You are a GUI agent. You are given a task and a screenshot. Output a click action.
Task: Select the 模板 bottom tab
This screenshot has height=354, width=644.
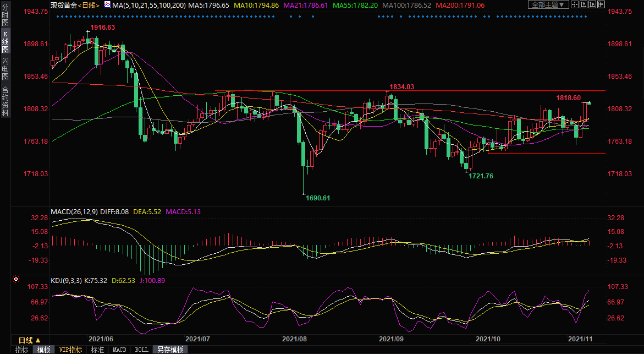pos(44,350)
